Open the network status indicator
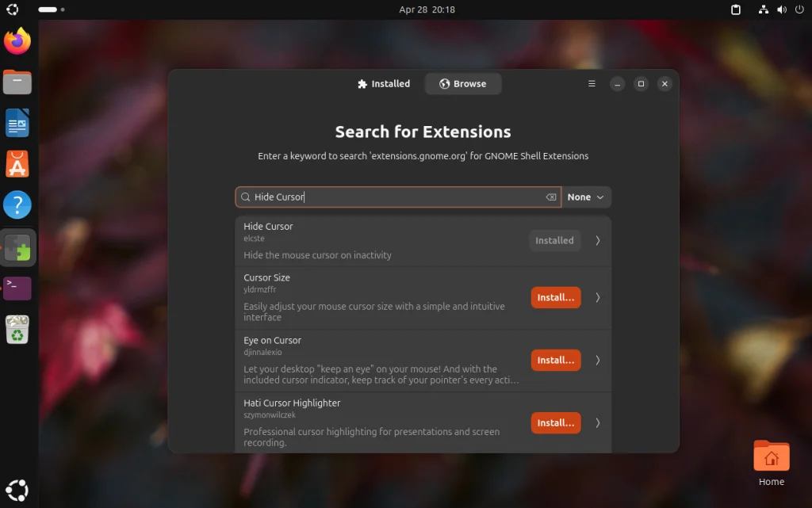Image resolution: width=812 pixels, height=508 pixels. tap(764, 10)
